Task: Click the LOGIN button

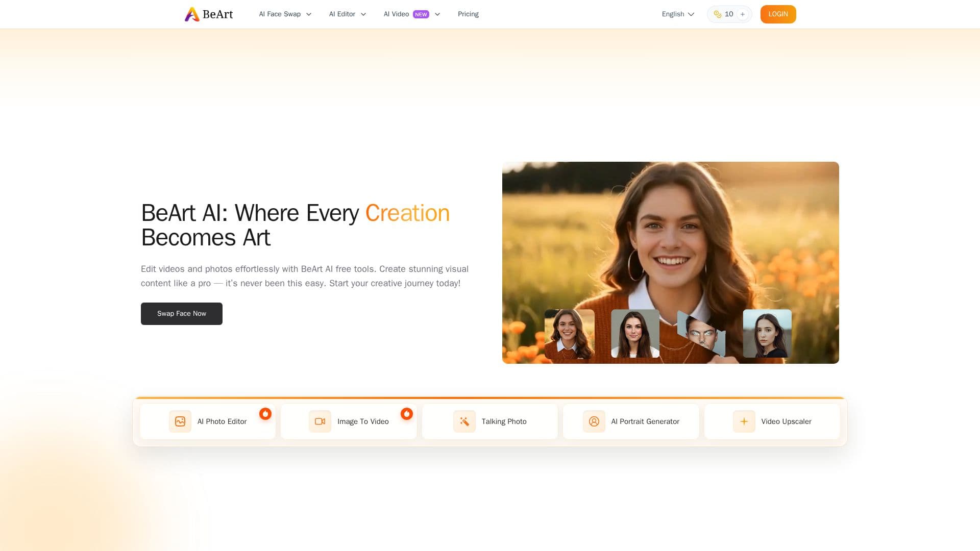Action: coord(778,14)
